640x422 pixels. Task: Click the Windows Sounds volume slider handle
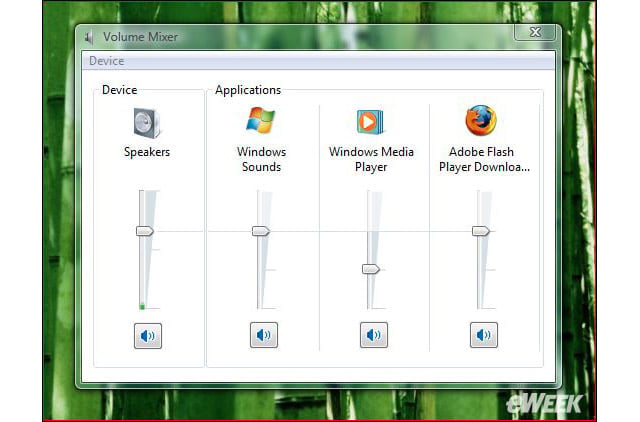pos(261,231)
